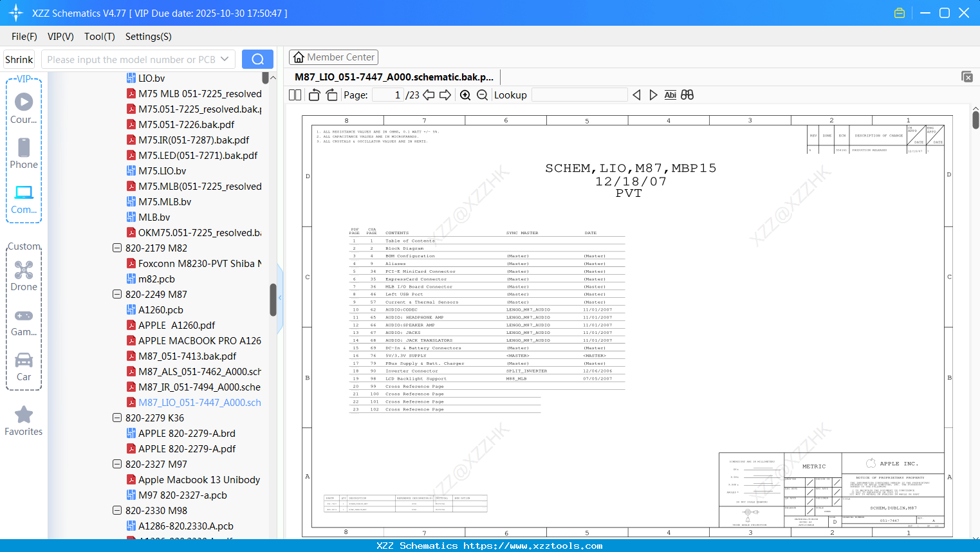
Task: Open M75.IR(051-7287).bak.pdf
Action: click(x=194, y=140)
